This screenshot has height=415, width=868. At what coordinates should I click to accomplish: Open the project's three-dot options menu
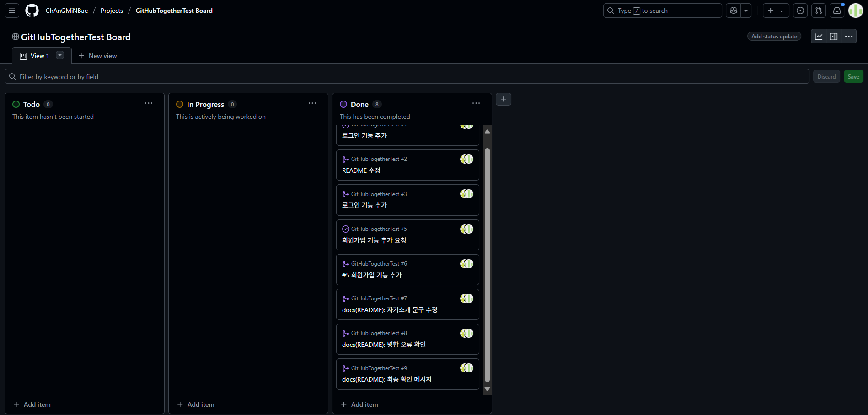click(849, 37)
